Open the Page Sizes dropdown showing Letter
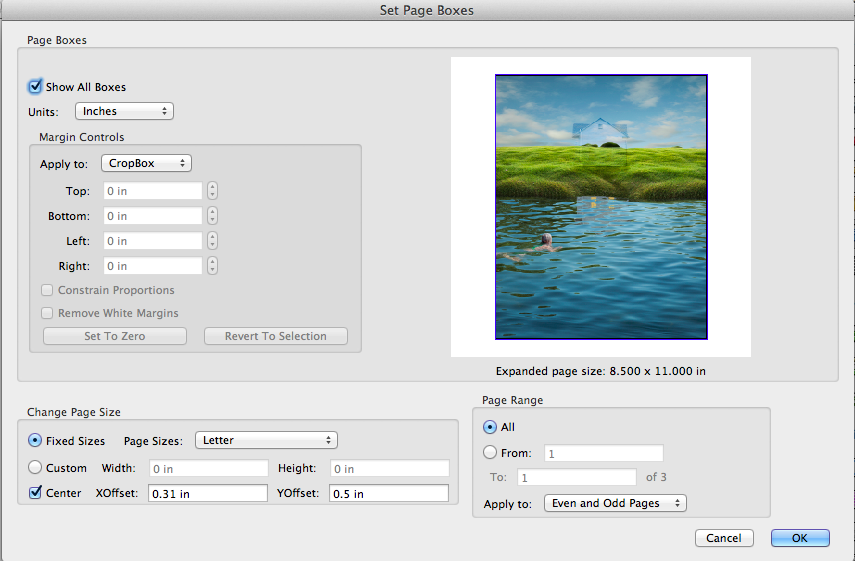This screenshot has width=855, height=561. [267, 440]
